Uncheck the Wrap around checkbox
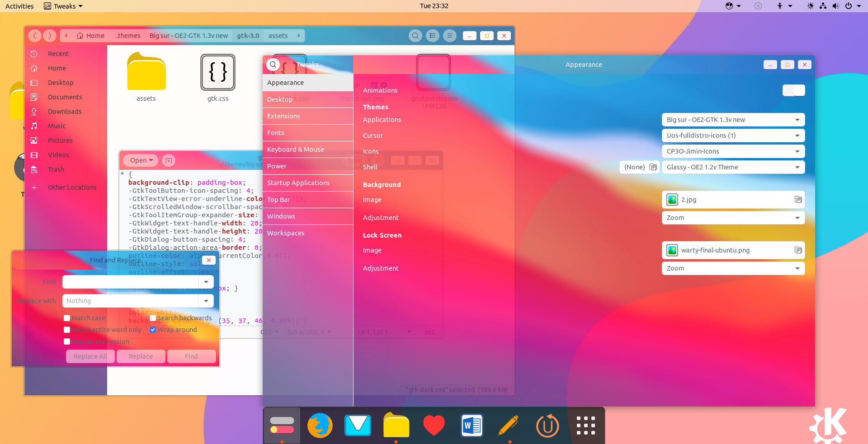 pyautogui.click(x=153, y=330)
